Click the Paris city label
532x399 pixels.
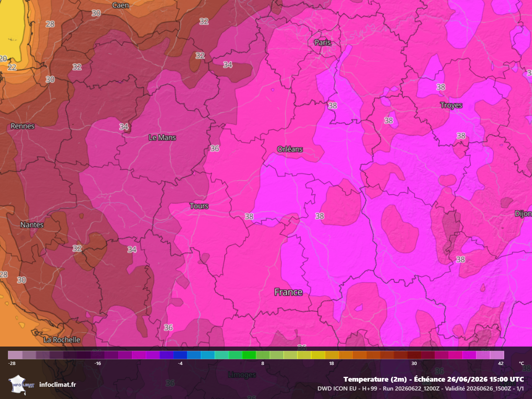pos(323,42)
